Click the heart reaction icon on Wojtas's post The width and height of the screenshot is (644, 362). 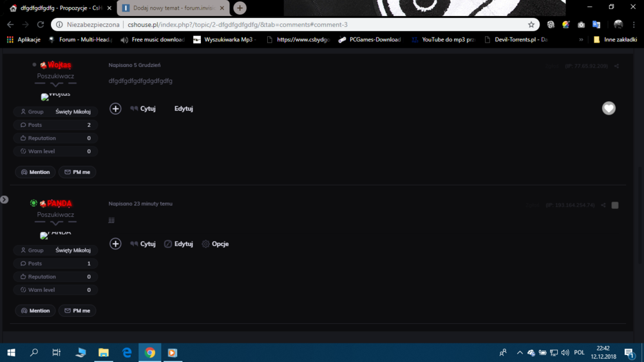(609, 109)
